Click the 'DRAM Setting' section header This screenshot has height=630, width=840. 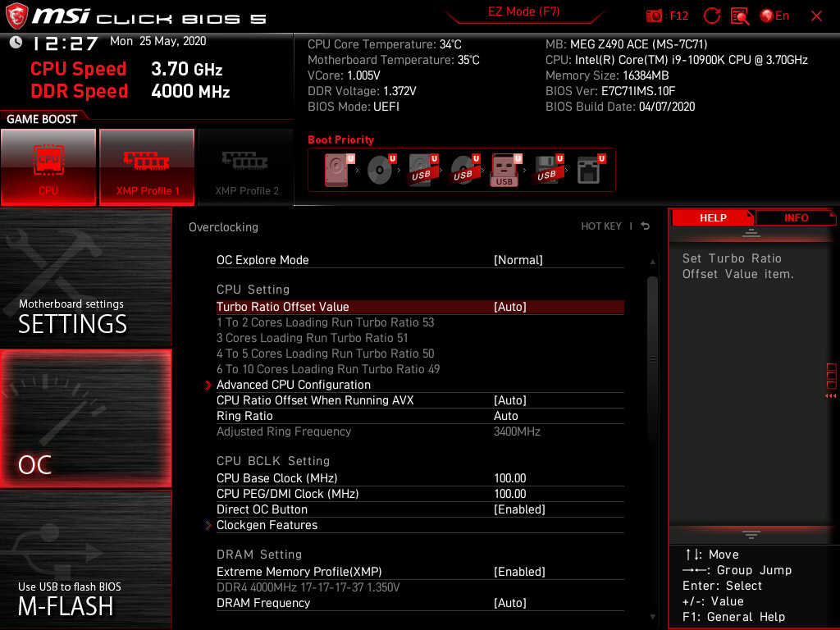[258, 555]
